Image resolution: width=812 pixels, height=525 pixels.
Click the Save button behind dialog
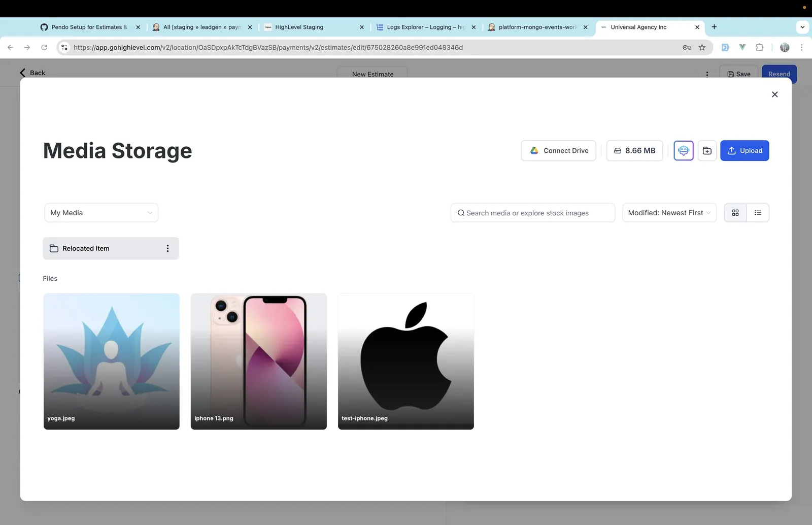point(738,74)
